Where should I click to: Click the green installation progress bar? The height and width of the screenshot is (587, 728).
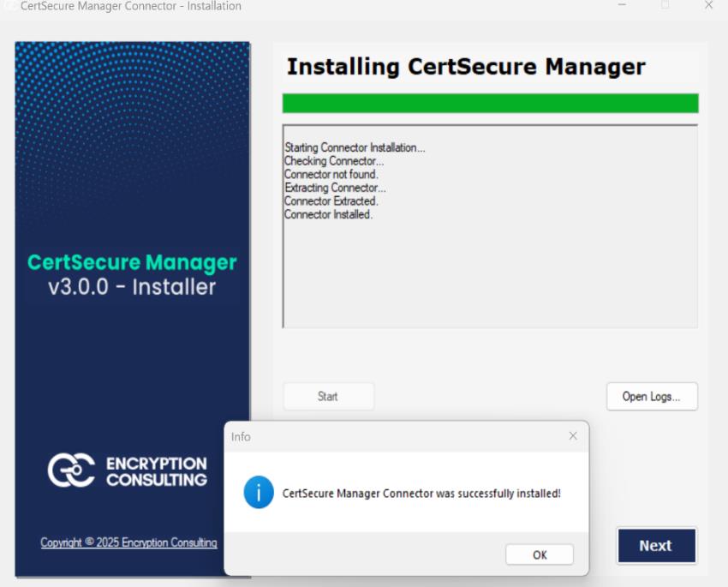490,103
